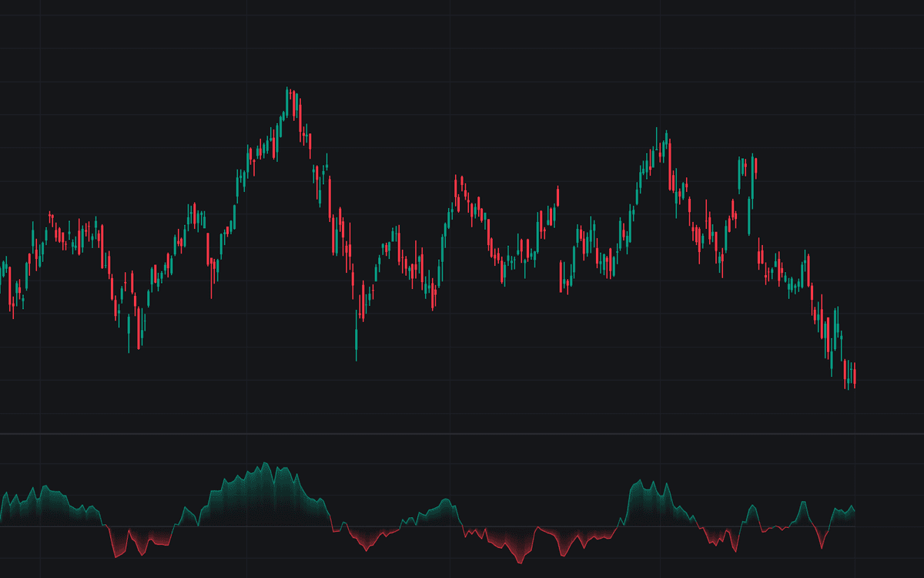Click the oscillator's highest green peak
This screenshot has width=924, height=578.
pyautogui.click(x=265, y=463)
